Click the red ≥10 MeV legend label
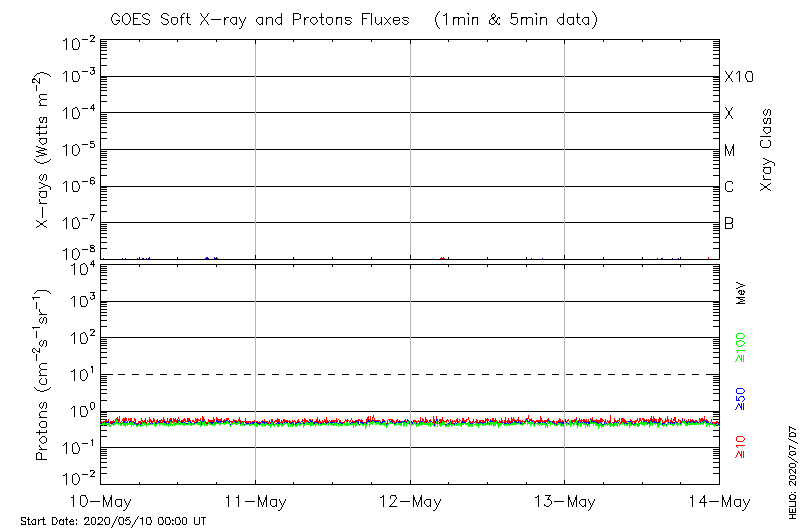 click(741, 446)
